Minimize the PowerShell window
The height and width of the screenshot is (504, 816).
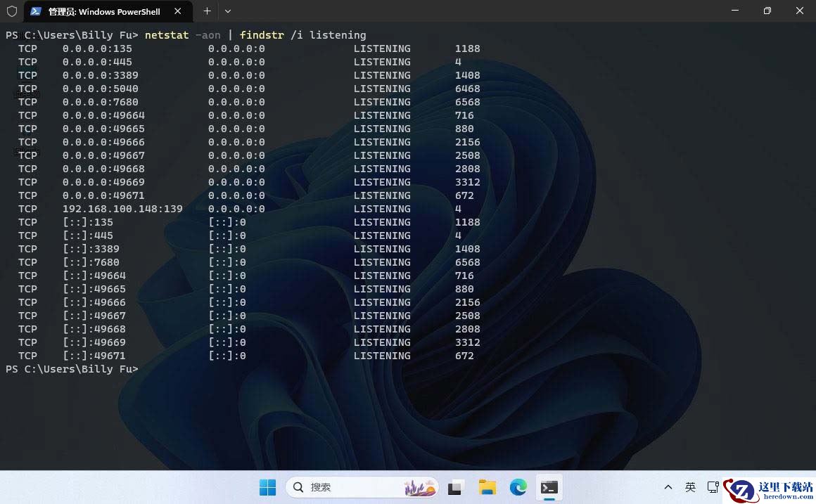tap(735, 11)
